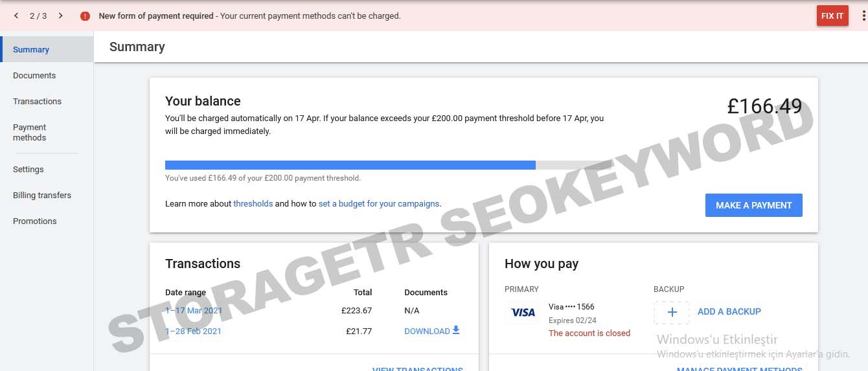Screen dimensions: 868x371
Task: Open Promotions in the sidebar
Action: click(35, 221)
